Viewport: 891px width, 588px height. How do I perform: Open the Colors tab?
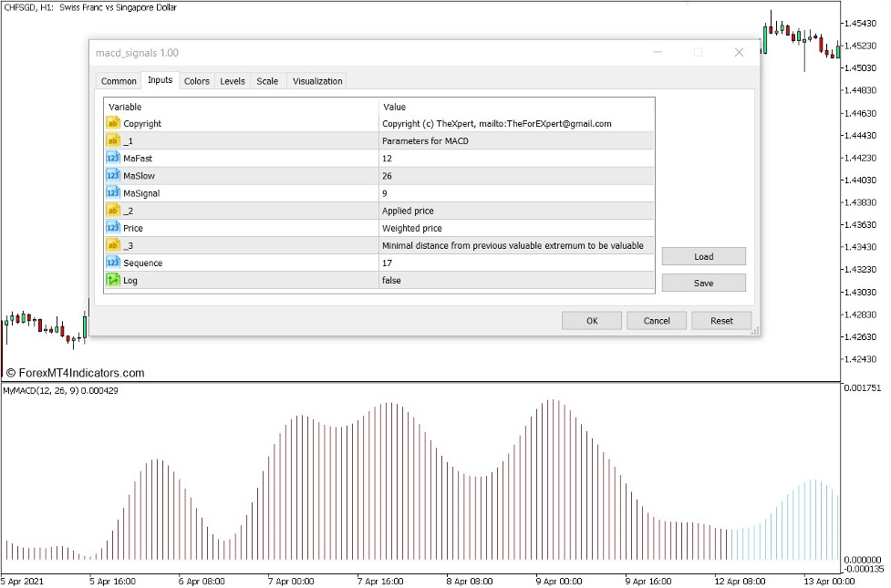click(196, 81)
